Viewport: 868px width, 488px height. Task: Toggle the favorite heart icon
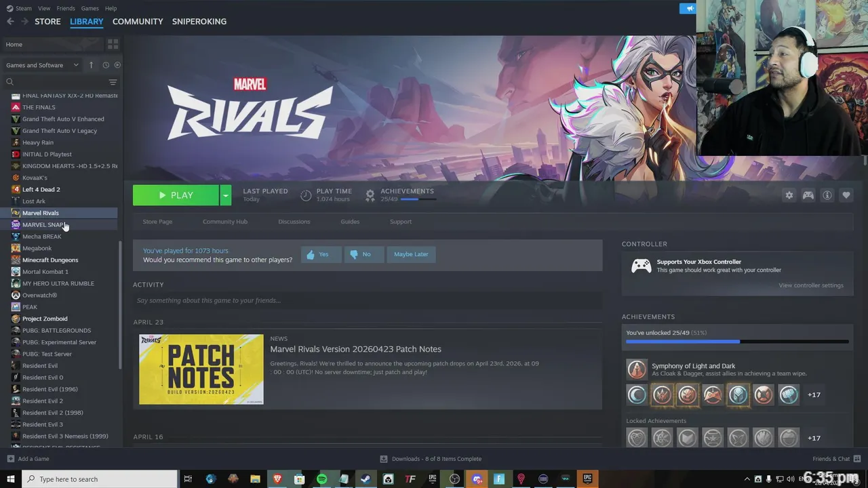(846, 195)
